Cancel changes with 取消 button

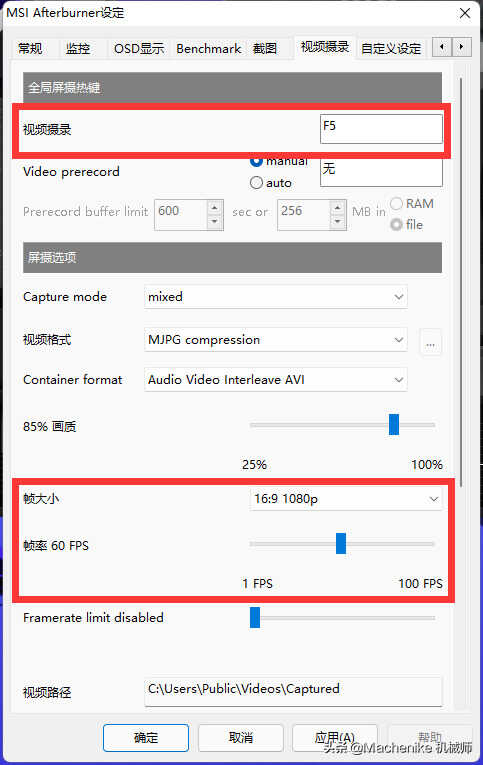tap(241, 738)
